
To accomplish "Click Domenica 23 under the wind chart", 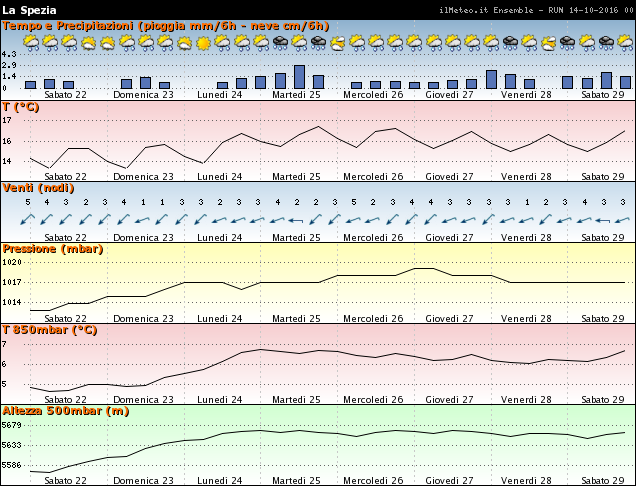I will [143, 238].
